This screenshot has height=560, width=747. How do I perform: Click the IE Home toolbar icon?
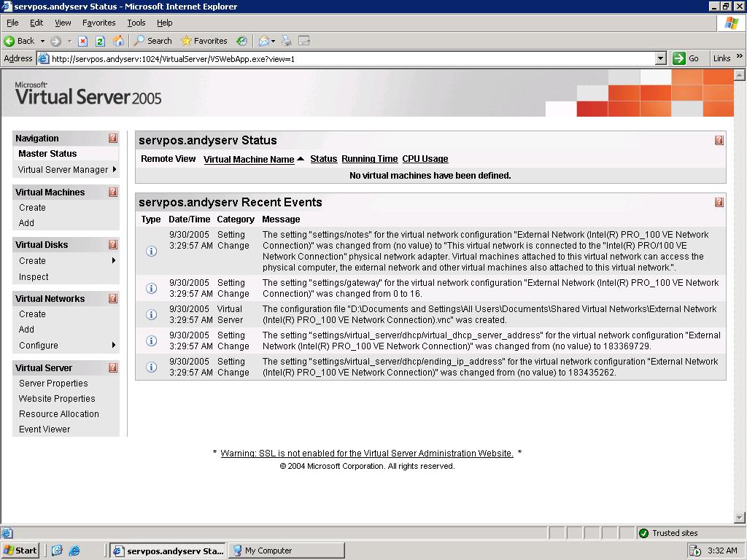pos(118,41)
